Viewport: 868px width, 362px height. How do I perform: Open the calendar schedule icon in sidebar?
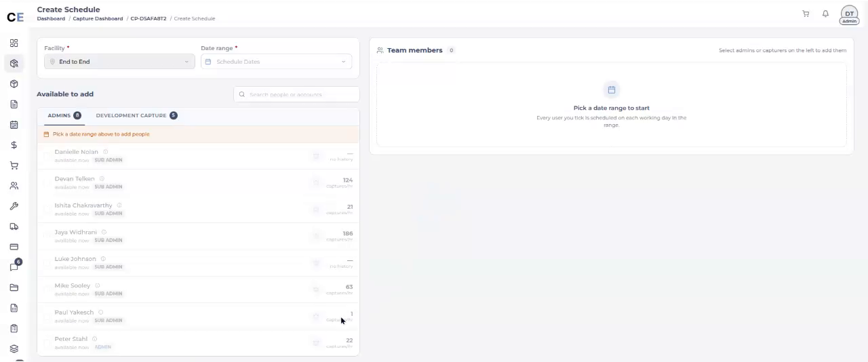(14, 125)
